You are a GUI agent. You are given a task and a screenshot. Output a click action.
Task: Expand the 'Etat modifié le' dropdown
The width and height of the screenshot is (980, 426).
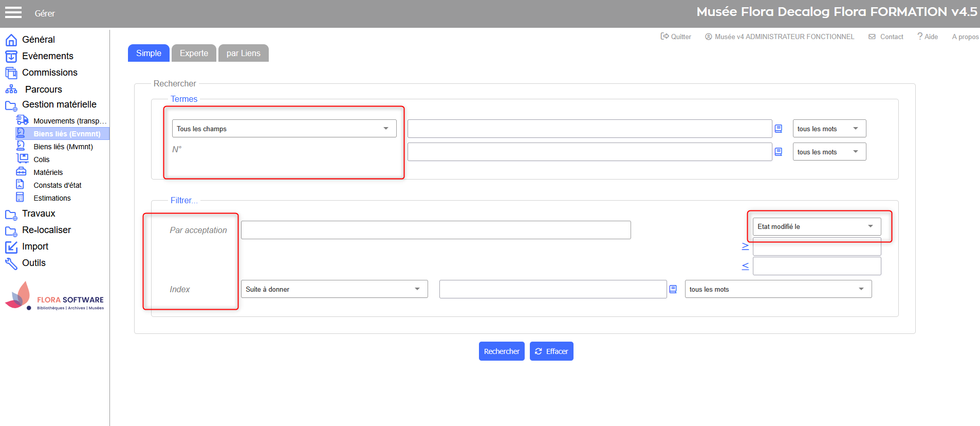coord(816,226)
